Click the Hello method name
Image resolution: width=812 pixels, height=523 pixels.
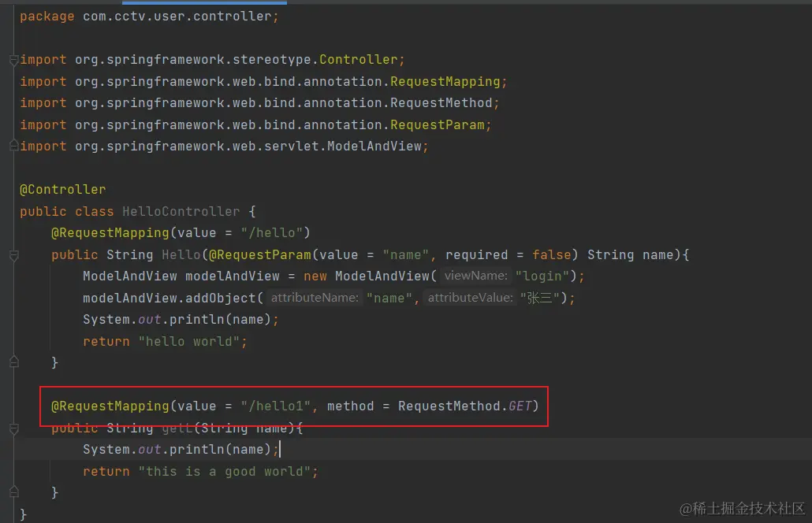click(x=181, y=254)
